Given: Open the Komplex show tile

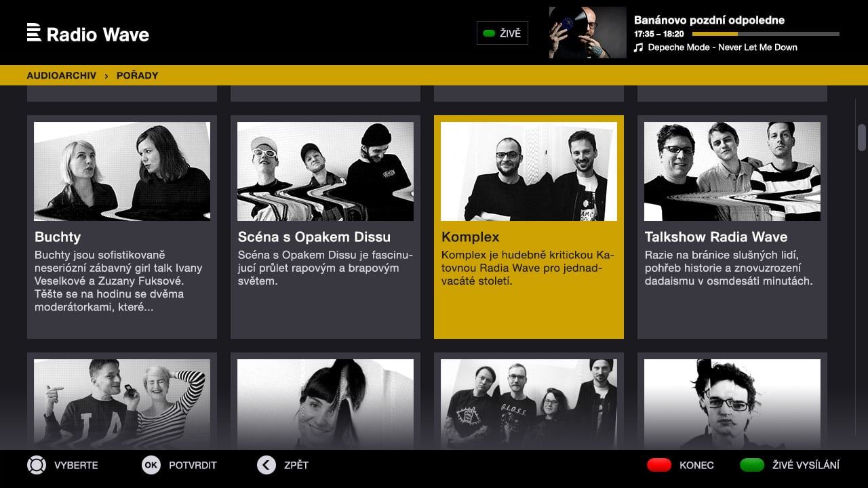Looking at the screenshot, I should (x=529, y=227).
